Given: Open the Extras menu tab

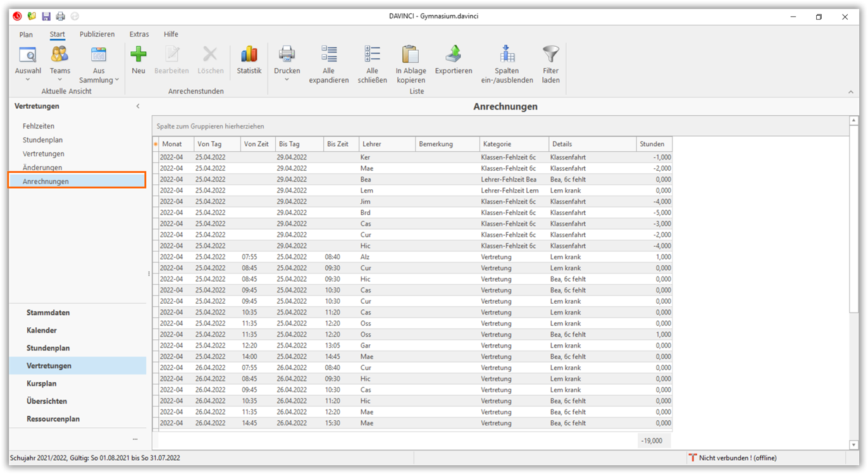Looking at the screenshot, I should click(139, 34).
